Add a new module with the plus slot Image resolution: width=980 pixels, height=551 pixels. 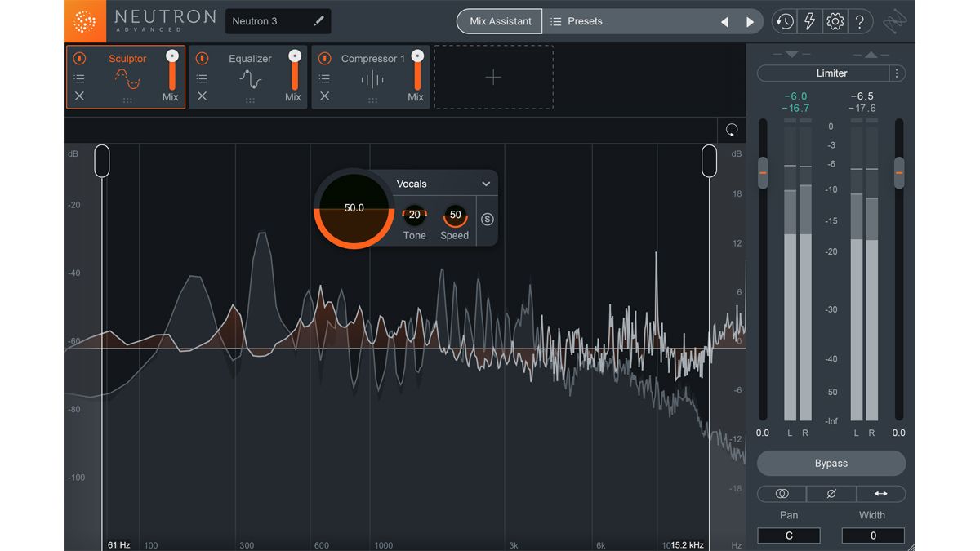493,77
